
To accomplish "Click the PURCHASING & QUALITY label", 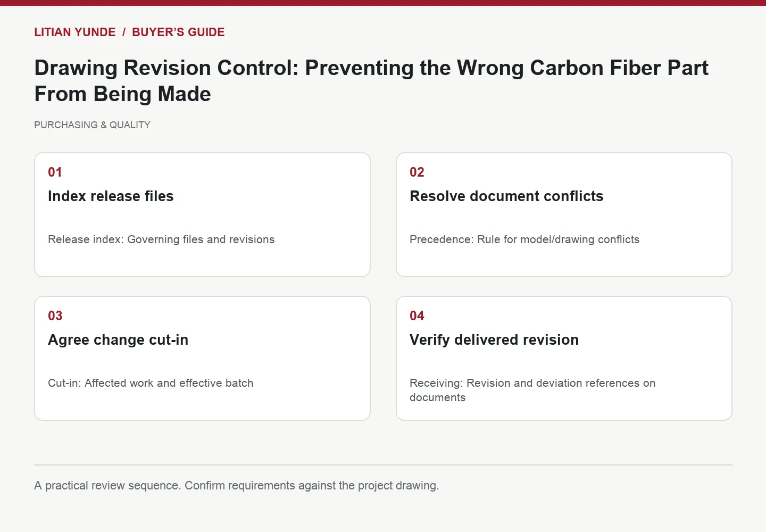I will point(92,125).
